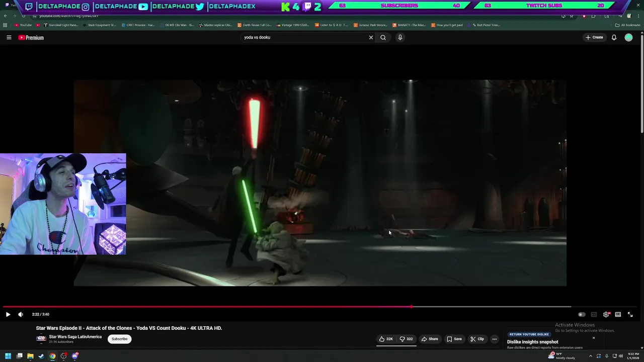This screenshot has width=644, height=362.
Task: Open the weather widget showing Mostly cloudy
Action: point(561,356)
